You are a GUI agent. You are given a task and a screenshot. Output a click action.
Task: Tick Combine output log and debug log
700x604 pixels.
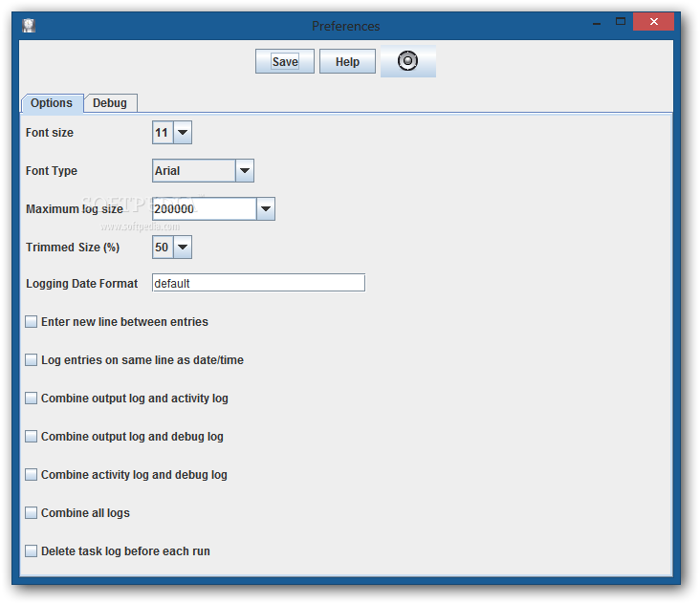tap(31, 436)
